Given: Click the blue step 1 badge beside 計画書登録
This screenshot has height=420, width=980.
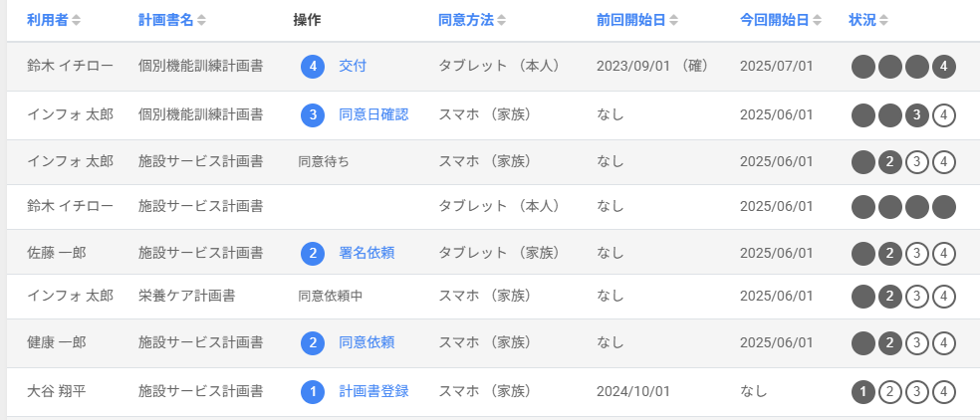Looking at the screenshot, I should click(313, 392).
